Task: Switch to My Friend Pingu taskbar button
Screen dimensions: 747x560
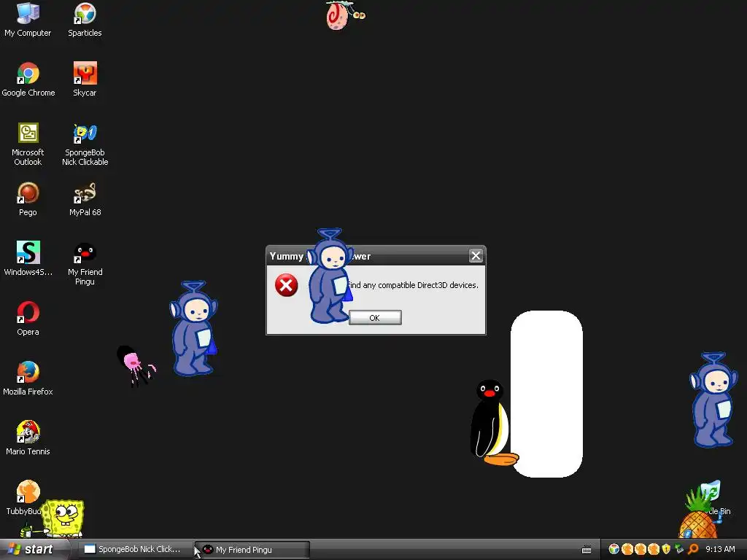Action: pos(252,550)
